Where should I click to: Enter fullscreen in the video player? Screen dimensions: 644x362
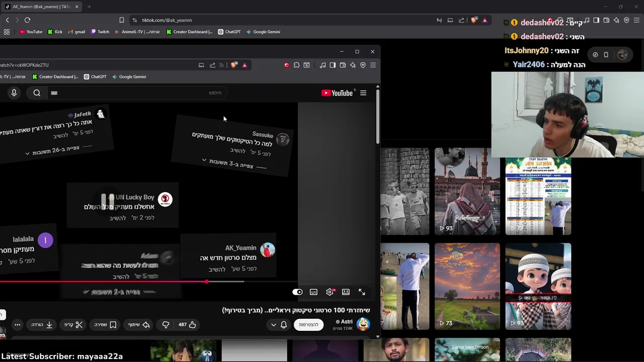362,292
